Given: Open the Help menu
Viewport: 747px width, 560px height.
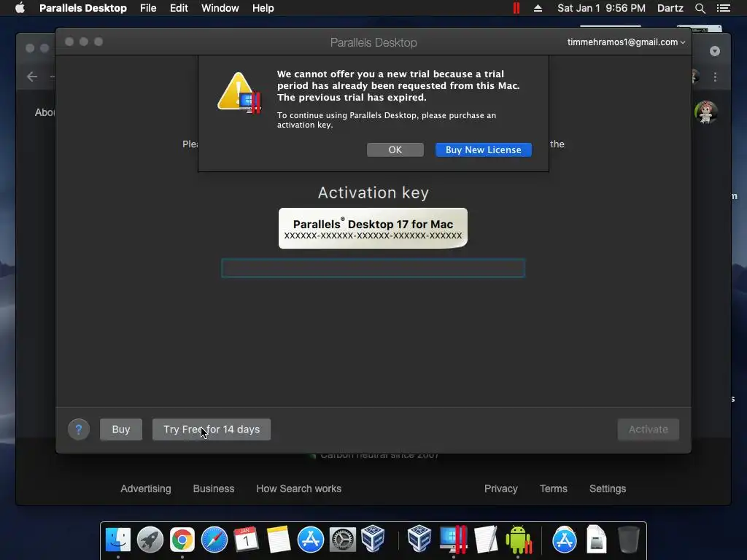Looking at the screenshot, I should (263, 8).
